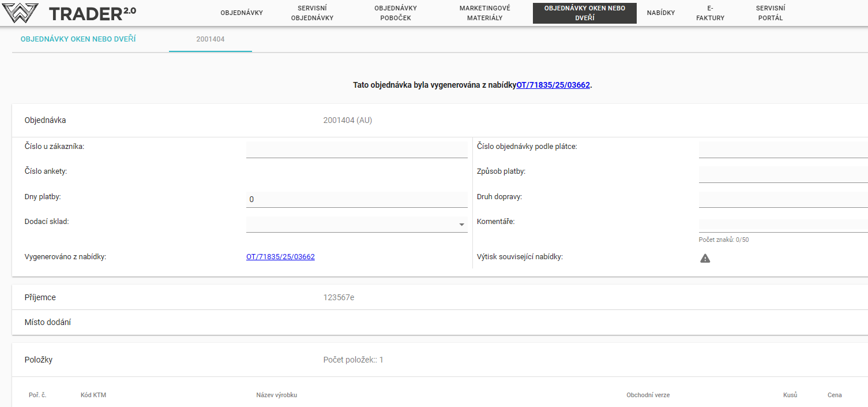Click the warning triangle icon
This screenshot has width=868, height=407.
point(705,258)
